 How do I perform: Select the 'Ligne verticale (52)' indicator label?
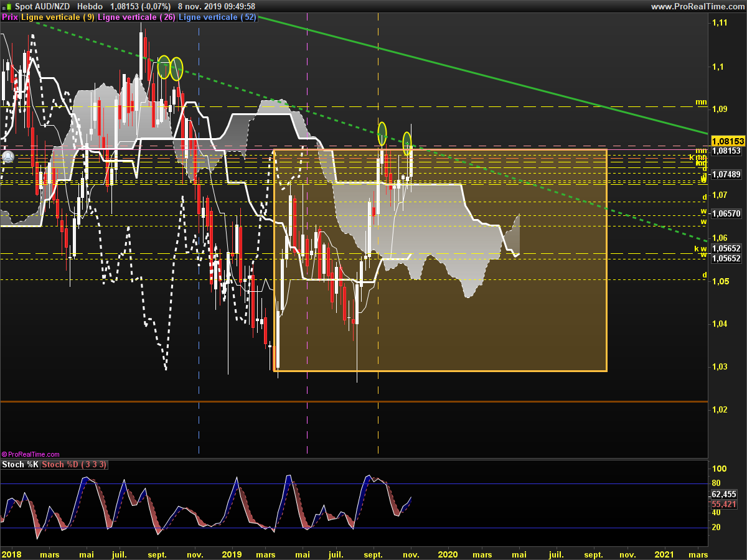(x=218, y=17)
